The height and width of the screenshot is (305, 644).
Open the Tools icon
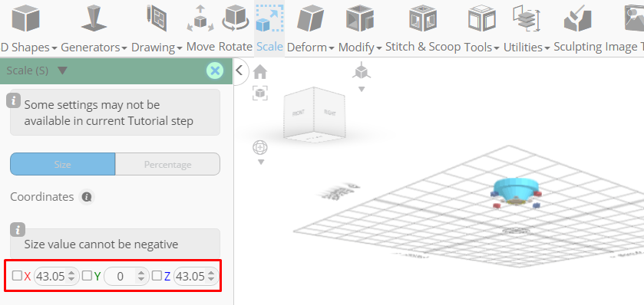click(482, 18)
